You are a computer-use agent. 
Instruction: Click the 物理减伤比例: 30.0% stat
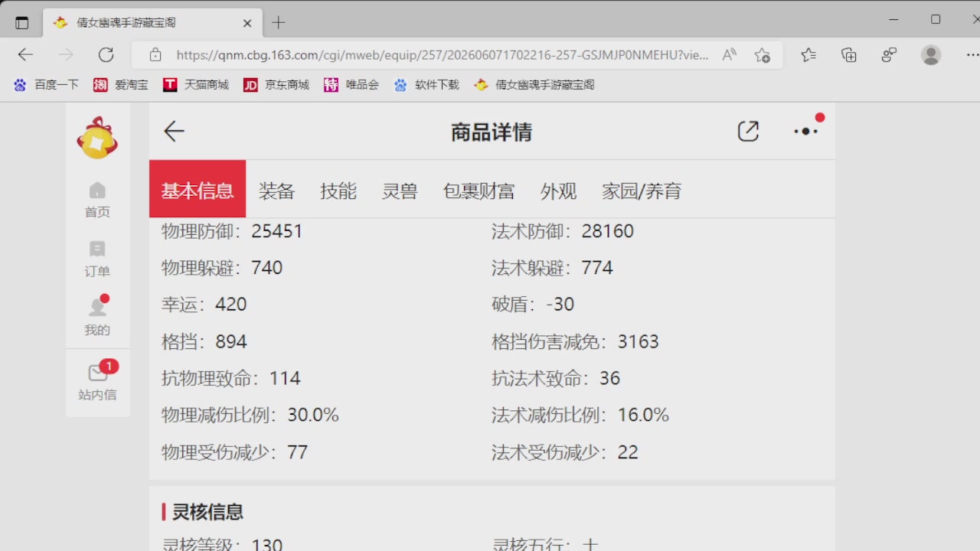click(250, 415)
